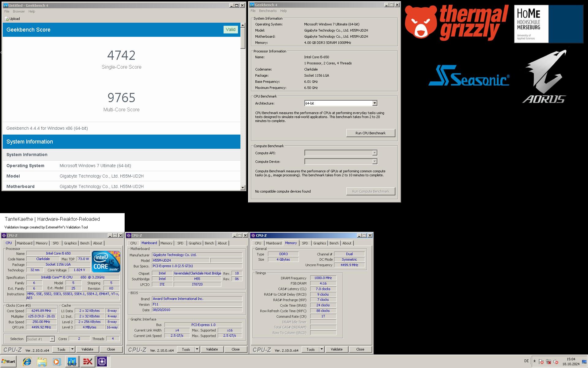Image resolution: width=588 pixels, height=368 pixels.
Task: Click the Core Voltage 1.824 V value
Action: click(79, 270)
